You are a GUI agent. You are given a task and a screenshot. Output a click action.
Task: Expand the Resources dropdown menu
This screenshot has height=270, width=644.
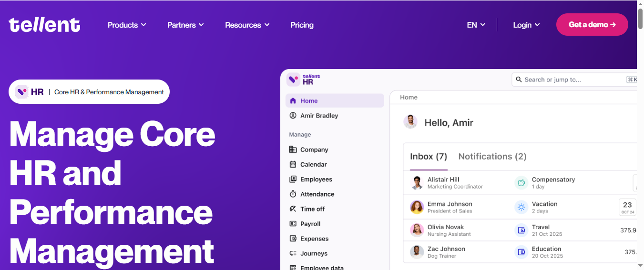pos(247,25)
